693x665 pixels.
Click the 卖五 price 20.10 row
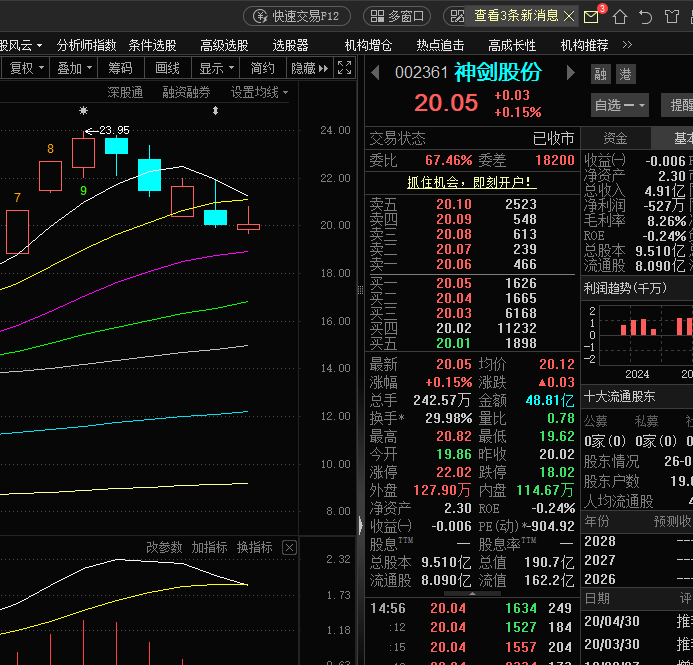pyautogui.click(x=472, y=204)
